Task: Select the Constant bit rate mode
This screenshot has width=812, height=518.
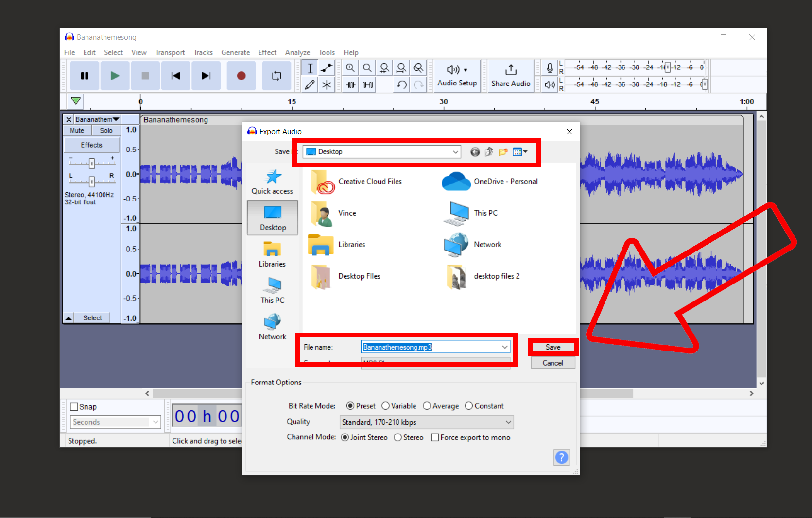Action: click(469, 406)
